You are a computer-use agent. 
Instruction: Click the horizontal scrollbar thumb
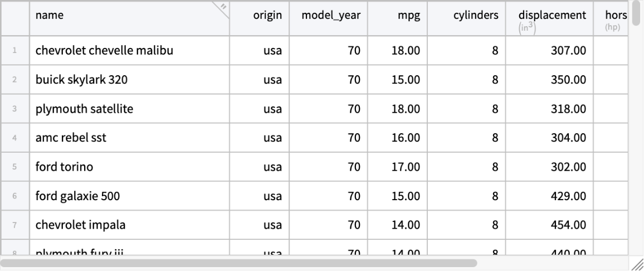[x=240, y=263]
